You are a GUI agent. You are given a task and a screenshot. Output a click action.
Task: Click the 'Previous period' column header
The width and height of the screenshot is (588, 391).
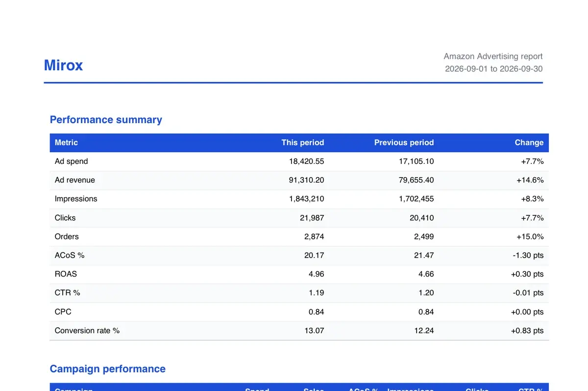(404, 143)
